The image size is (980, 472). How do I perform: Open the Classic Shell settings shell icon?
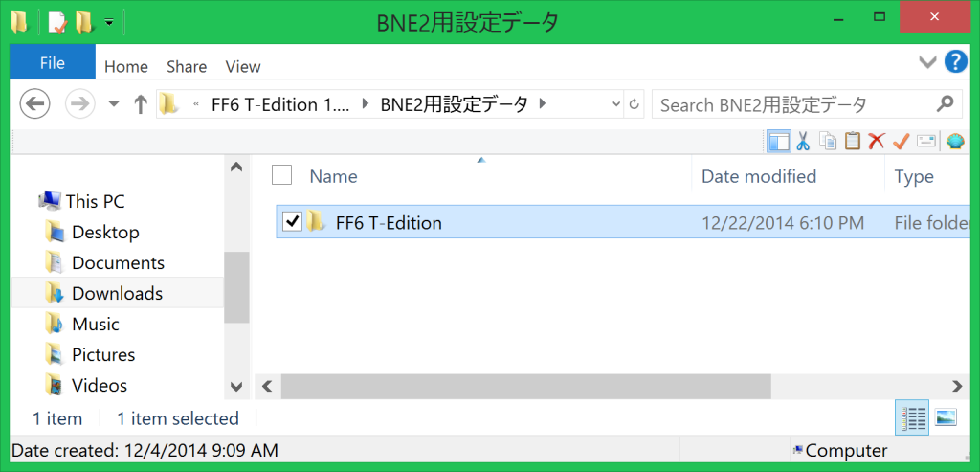tap(955, 142)
